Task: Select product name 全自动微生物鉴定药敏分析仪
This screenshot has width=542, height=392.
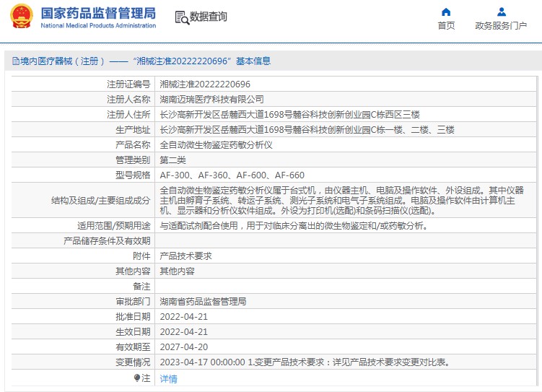Action: pos(216,145)
